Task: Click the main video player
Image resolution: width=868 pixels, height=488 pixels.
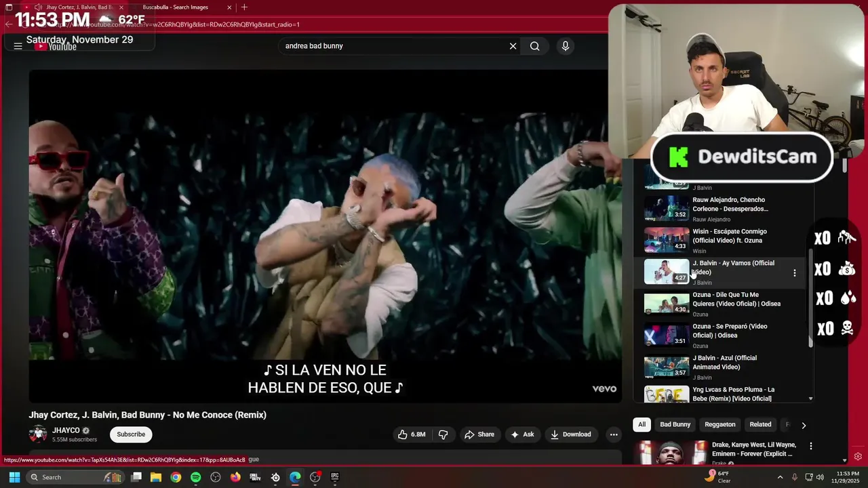Action: (325, 237)
